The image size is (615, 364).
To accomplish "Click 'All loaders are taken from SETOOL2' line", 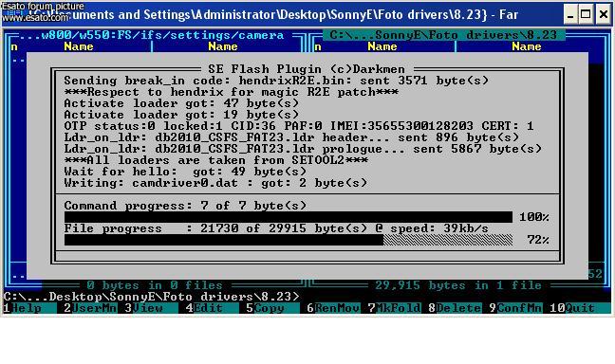I will pos(215,160).
